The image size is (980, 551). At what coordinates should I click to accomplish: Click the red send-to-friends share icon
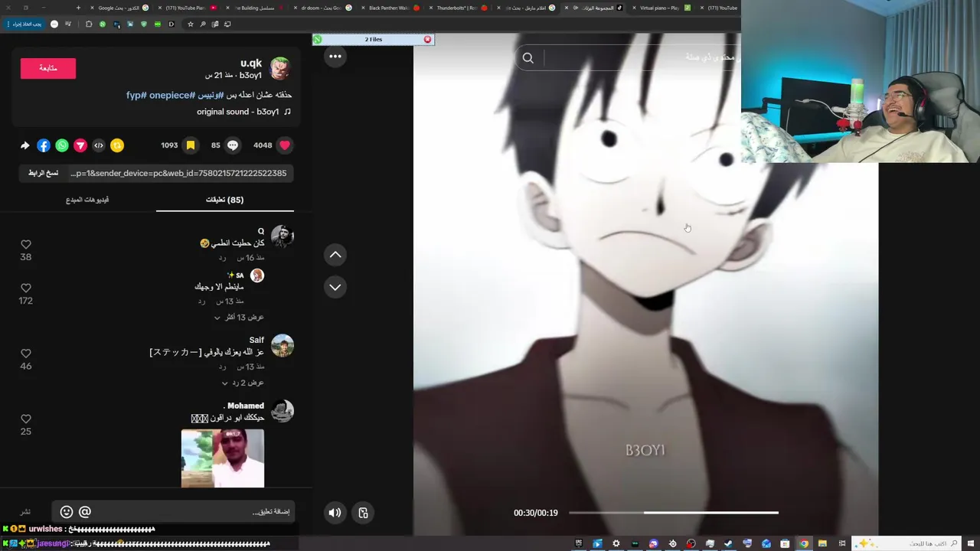[x=80, y=145]
